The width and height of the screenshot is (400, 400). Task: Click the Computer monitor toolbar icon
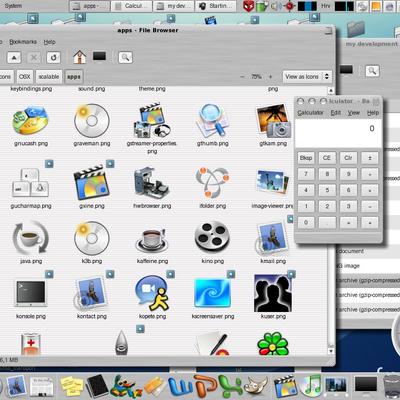(99, 56)
